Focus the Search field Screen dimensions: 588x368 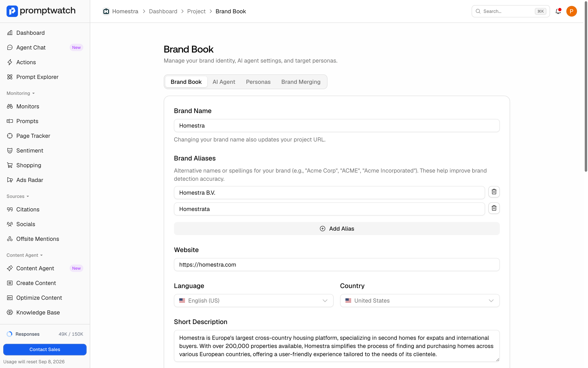pyautogui.click(x=510, y=11)
